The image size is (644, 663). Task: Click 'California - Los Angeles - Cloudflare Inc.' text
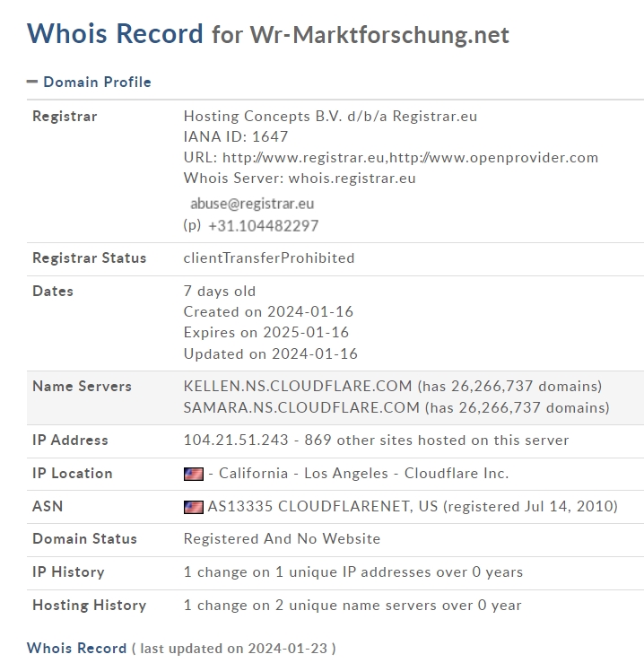pos(363,473)
